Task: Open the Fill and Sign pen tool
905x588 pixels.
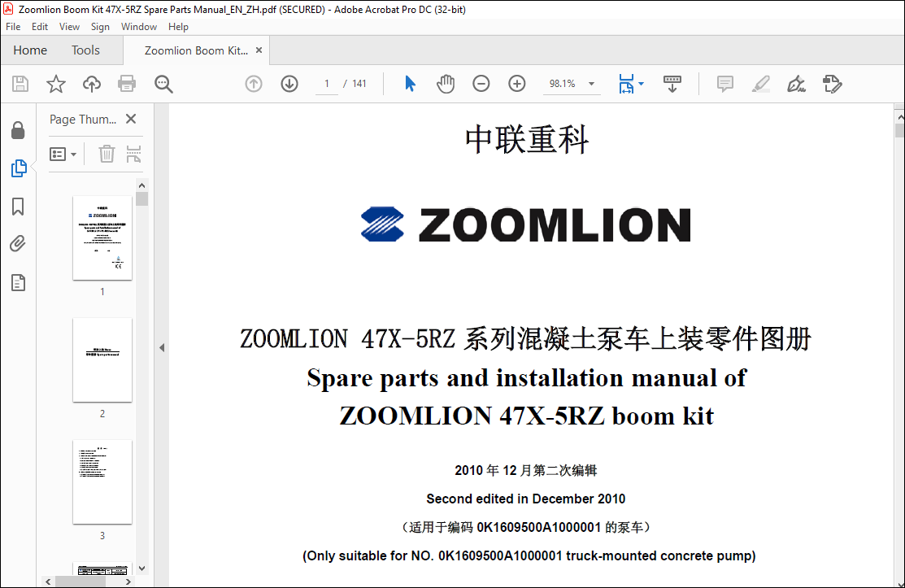Action: pos(797,84)
